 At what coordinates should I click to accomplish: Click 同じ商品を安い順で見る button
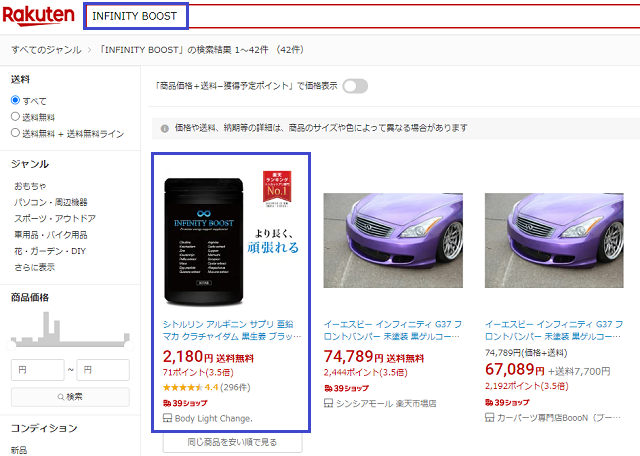click(x=233, y=442)
